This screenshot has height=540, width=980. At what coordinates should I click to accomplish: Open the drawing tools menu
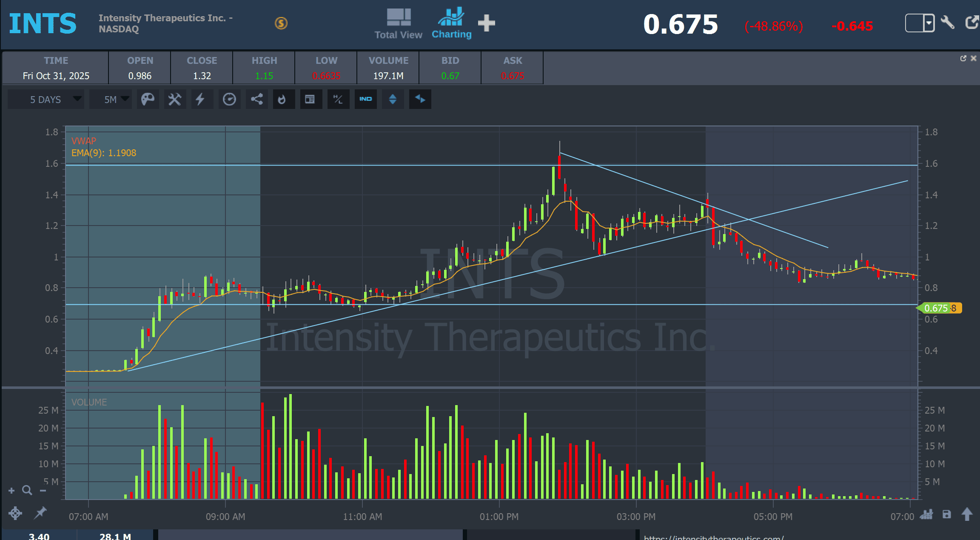pos(174,99)
